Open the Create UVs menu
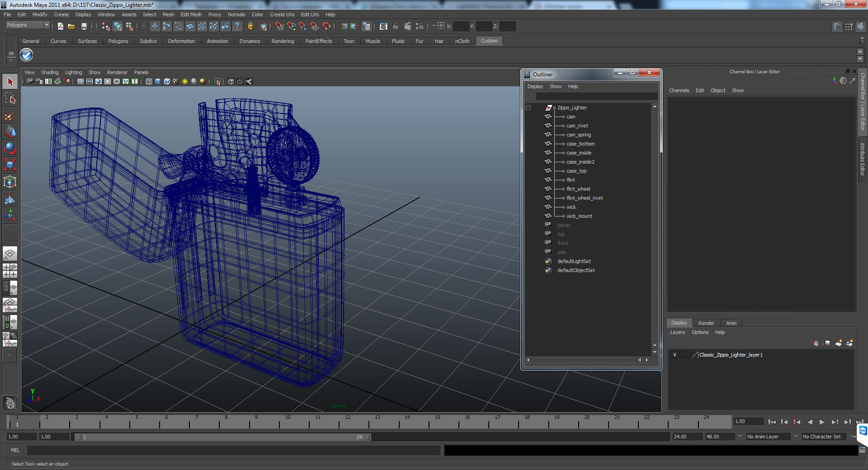This screenshot has width=868, height=470. point(282,14)
